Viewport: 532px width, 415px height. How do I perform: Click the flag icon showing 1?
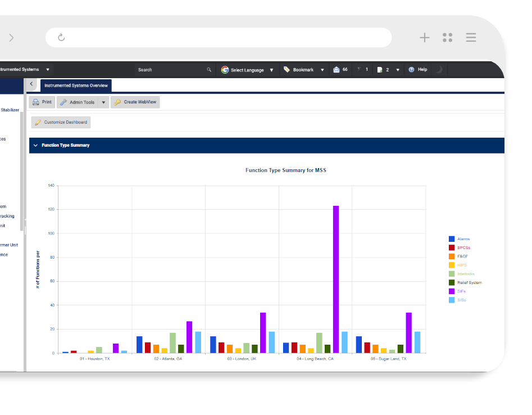359,70
